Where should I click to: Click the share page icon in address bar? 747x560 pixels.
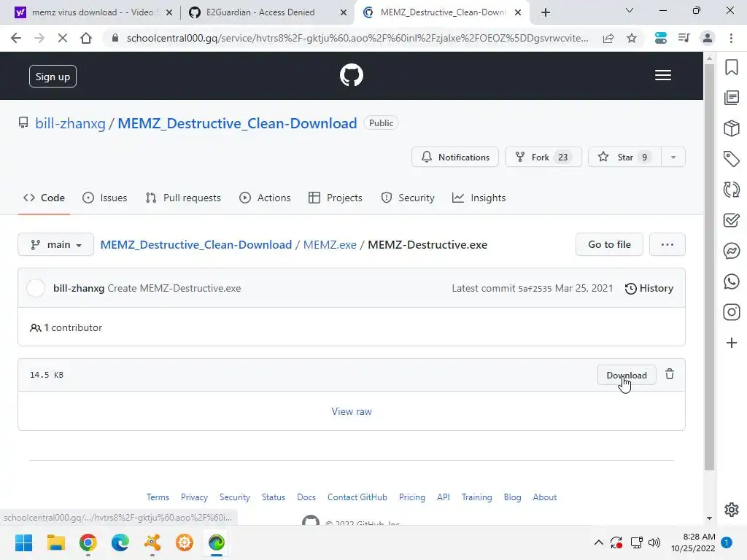608,38
